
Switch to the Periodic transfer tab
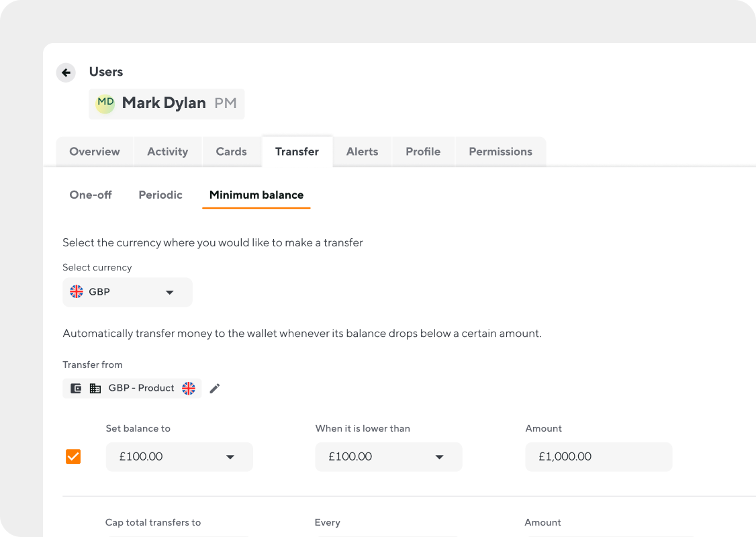160,195
